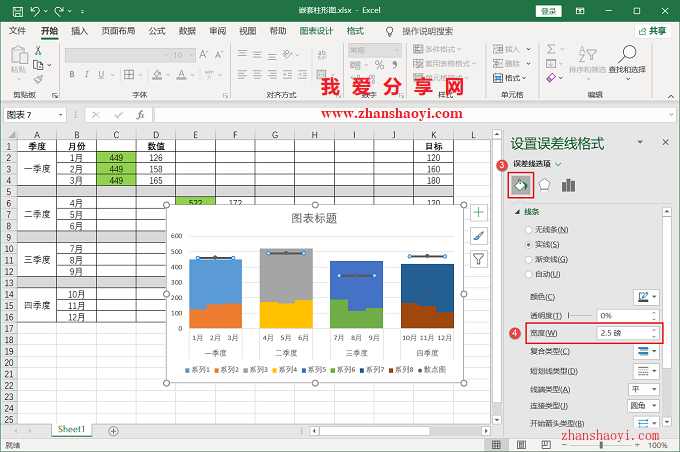This screenshot has width=680, height=452.
Task: Click the Paste clipboard icon
Action: pos(19,55)
